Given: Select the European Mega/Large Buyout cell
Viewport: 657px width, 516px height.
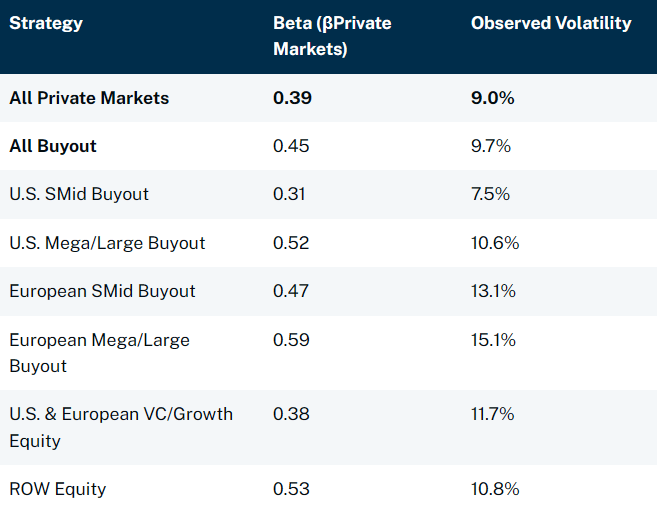Looking at the screenshot, I should coord(99,353).
